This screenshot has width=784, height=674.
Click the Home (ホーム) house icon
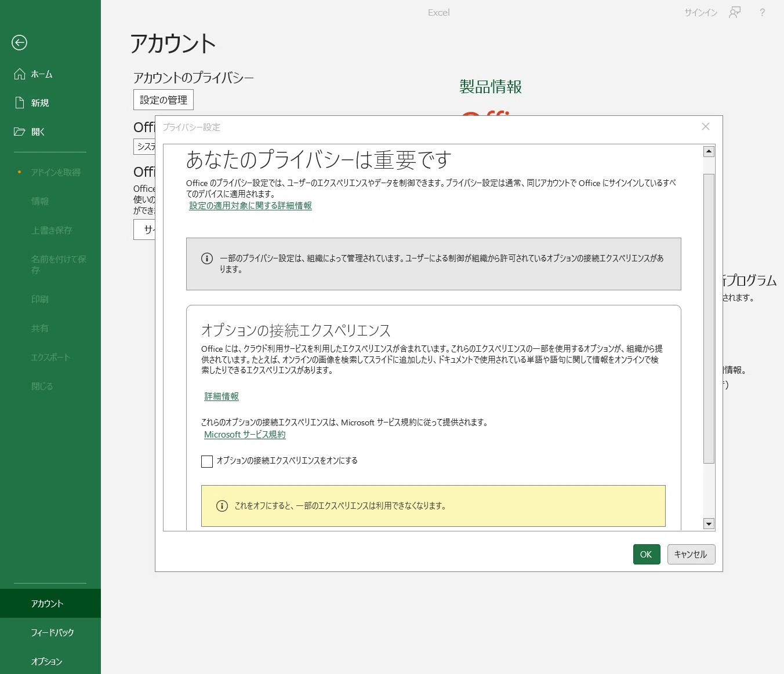[x=20, y=74]
